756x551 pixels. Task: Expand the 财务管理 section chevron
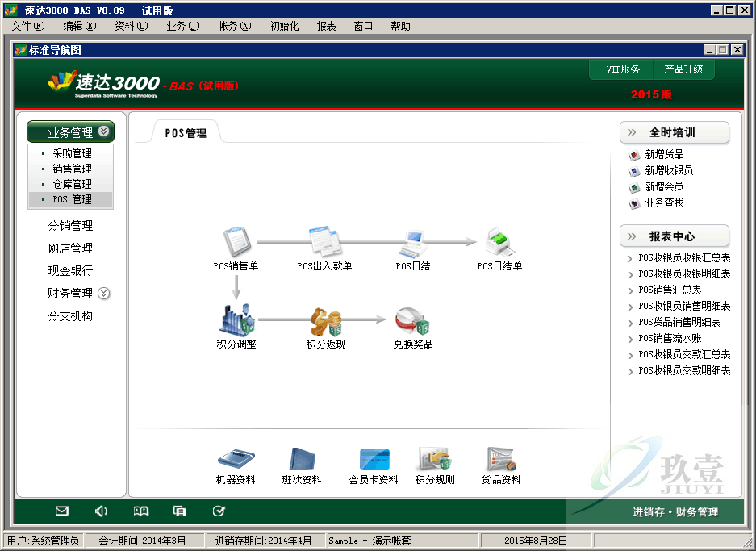coord(103,293)
